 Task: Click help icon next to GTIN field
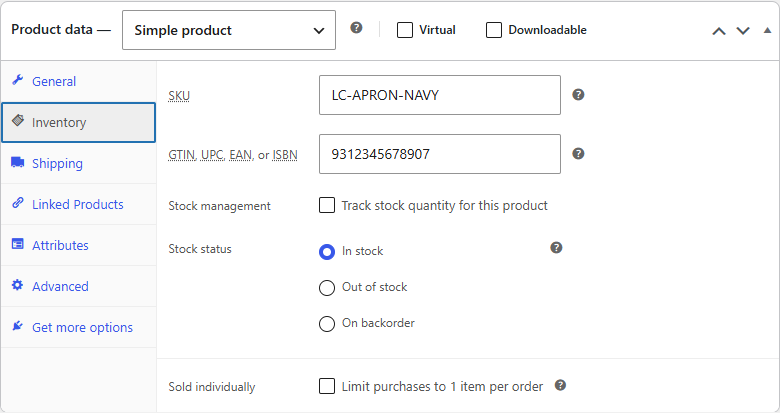tap(578, 154)
